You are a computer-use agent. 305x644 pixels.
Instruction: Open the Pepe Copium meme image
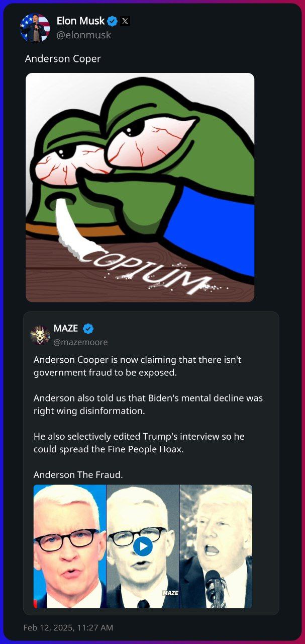coord(140,188)
